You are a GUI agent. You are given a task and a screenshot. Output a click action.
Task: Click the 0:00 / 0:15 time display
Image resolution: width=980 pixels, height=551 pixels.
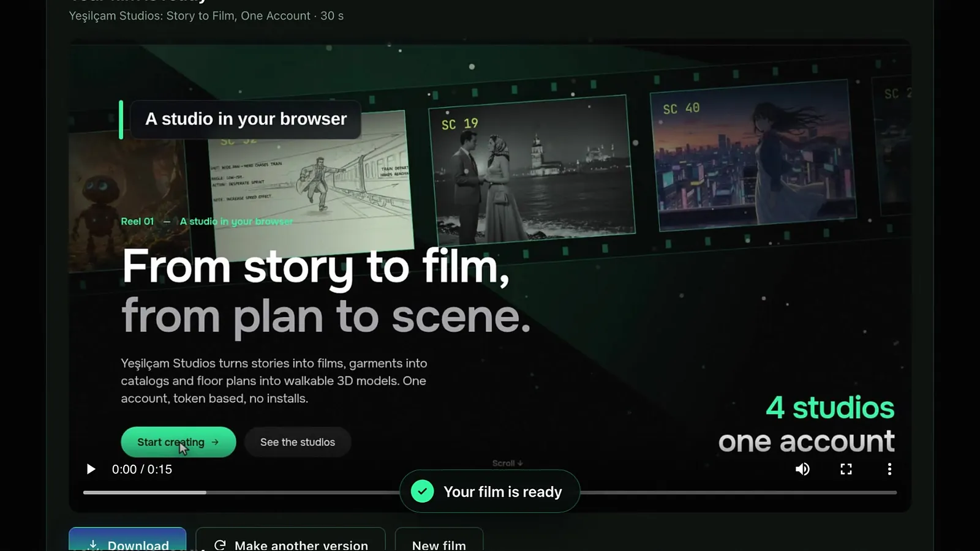pyautogui.click(x=142, y=470)
